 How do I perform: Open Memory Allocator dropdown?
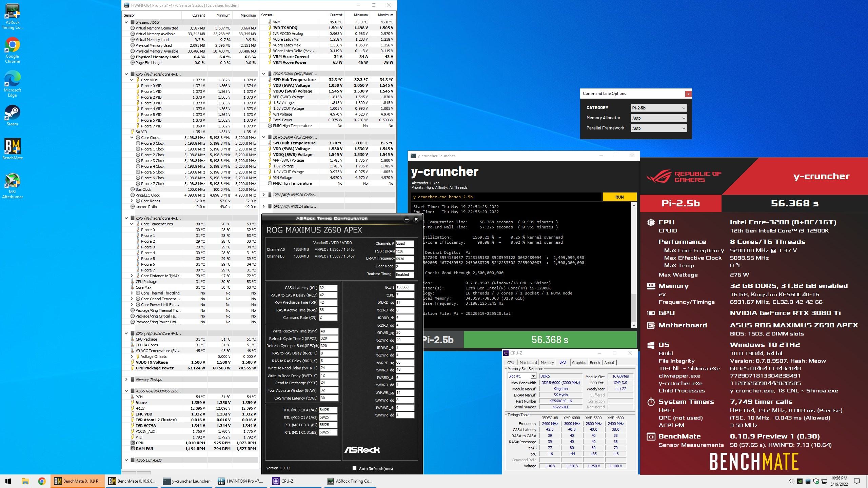[x=659, y=118]
